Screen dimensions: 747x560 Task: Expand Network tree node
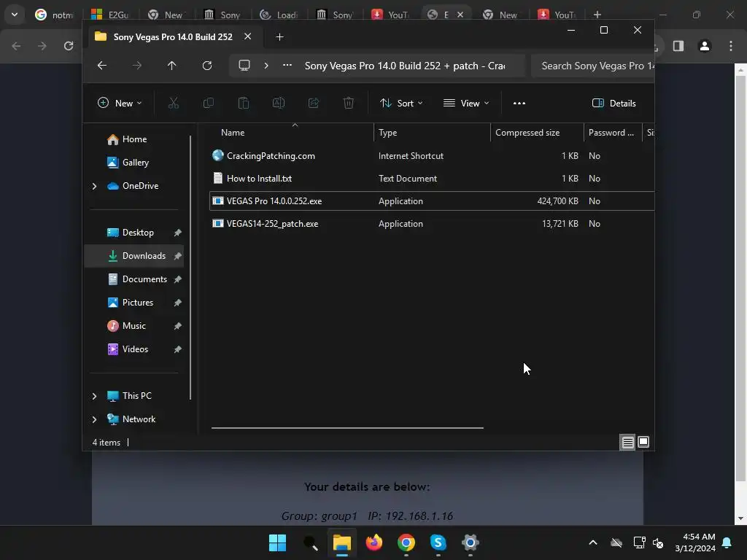tap(94, 419)
